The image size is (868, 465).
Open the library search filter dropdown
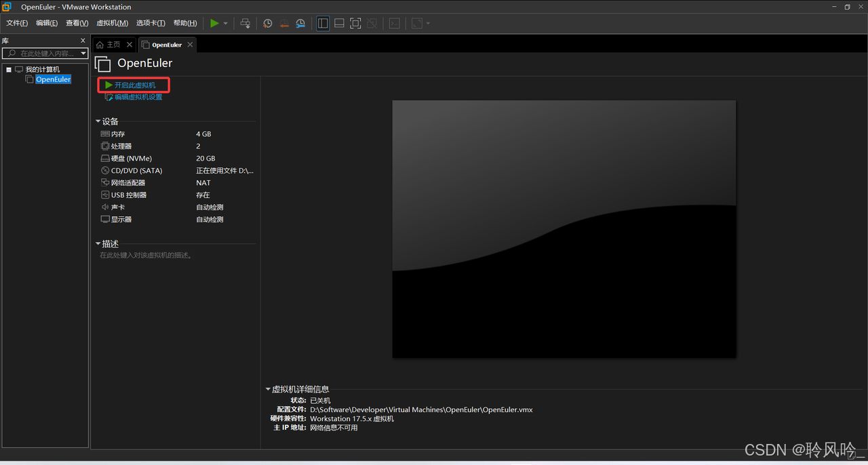coord(83,53)
